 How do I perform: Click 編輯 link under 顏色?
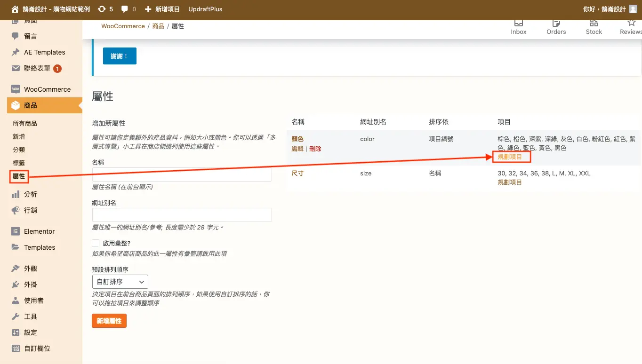(x=297, y=149)
